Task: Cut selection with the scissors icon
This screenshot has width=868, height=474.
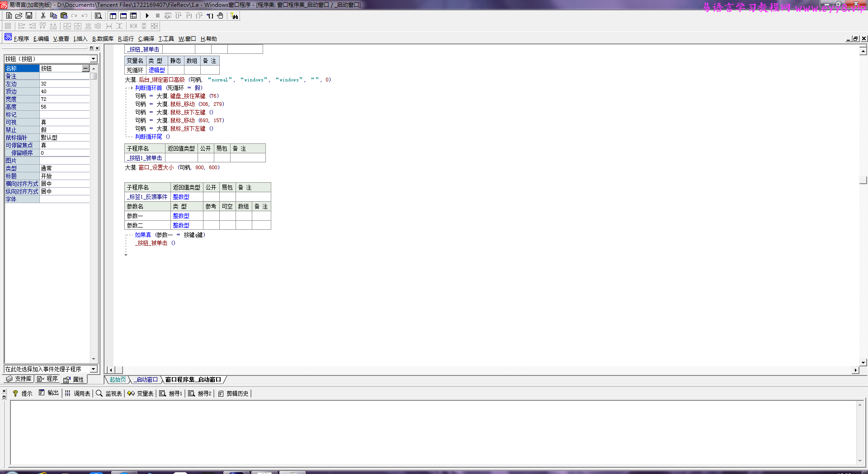Action: [x=43, y=16]
